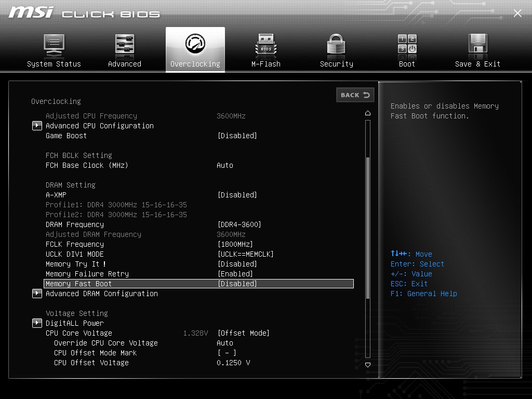Viewport: 532px width, 399px height.
Task: Edit Override CPU Core Voltage Auto value
Action: [x=225, y=343]
